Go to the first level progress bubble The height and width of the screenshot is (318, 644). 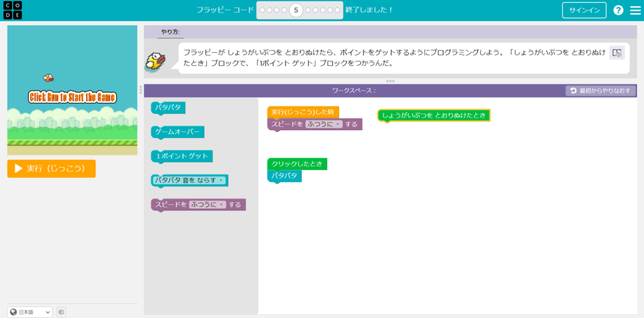click(262, 10)
